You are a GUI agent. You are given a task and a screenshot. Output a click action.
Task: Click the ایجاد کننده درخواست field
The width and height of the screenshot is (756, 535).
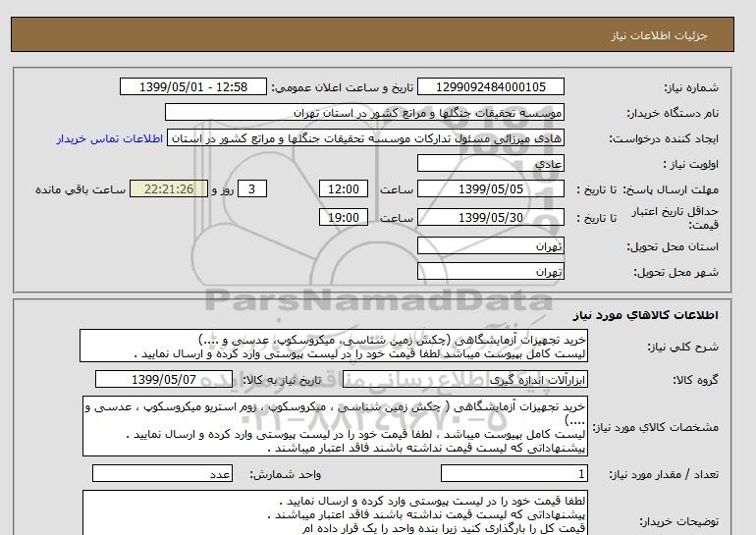365,138
